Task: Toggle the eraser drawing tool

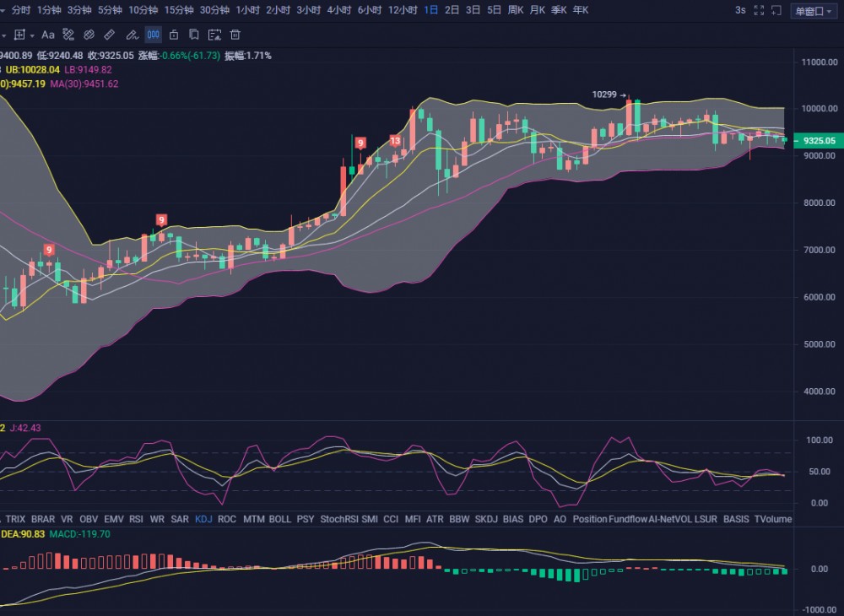Action: click(69, 35)
